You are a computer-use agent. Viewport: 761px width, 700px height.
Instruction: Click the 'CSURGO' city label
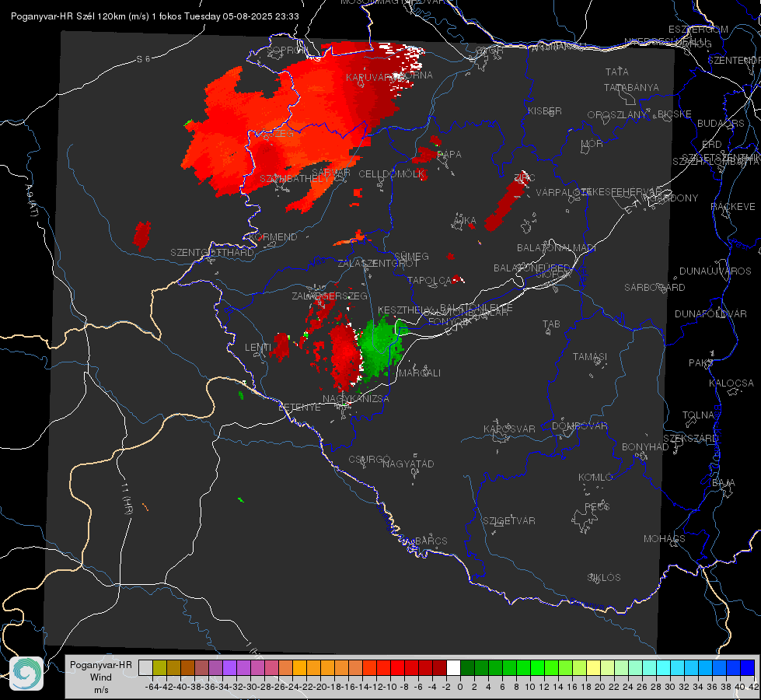click(x=369, y=460)
